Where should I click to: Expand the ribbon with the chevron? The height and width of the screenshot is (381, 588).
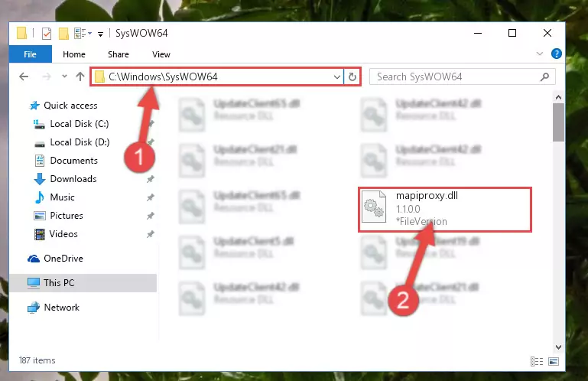pos(539,54)
